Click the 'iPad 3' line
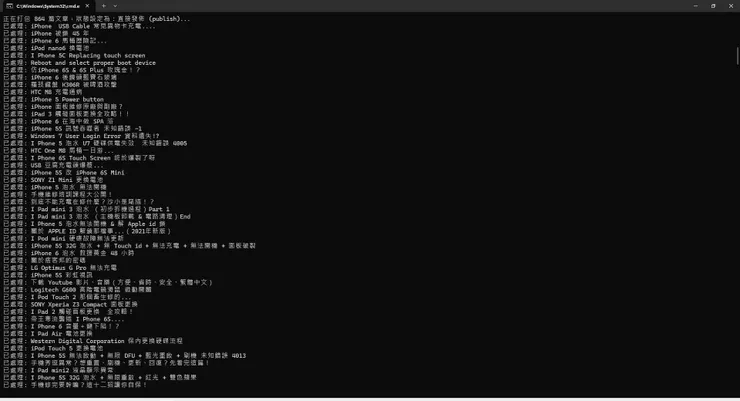 (66, 114)
